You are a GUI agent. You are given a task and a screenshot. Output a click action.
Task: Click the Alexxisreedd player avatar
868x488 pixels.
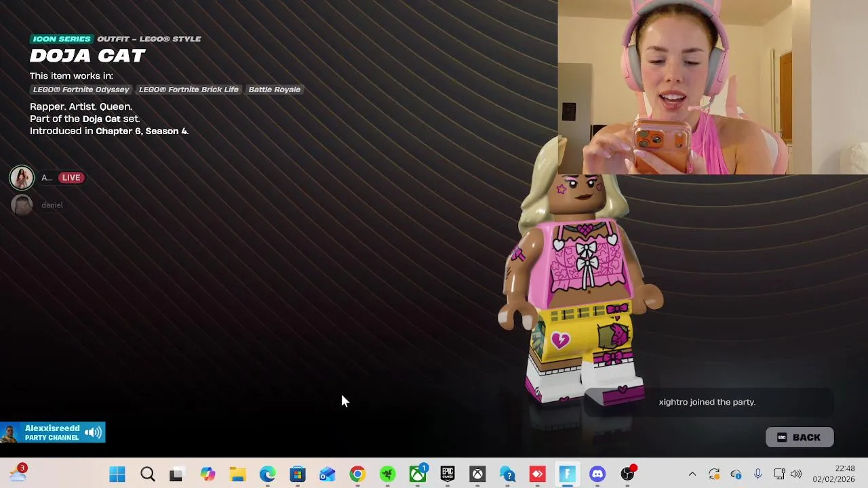(9, 432)
